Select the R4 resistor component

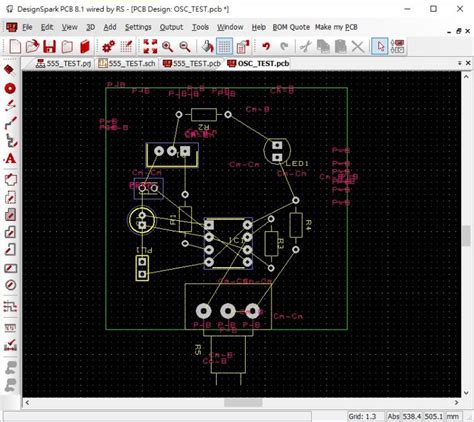(x=296, y=225)
